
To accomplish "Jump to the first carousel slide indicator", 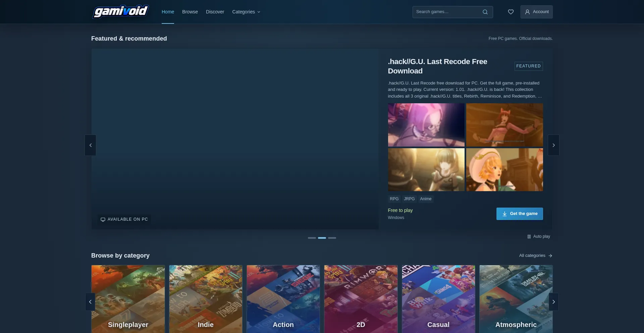I will pos(312,238).
